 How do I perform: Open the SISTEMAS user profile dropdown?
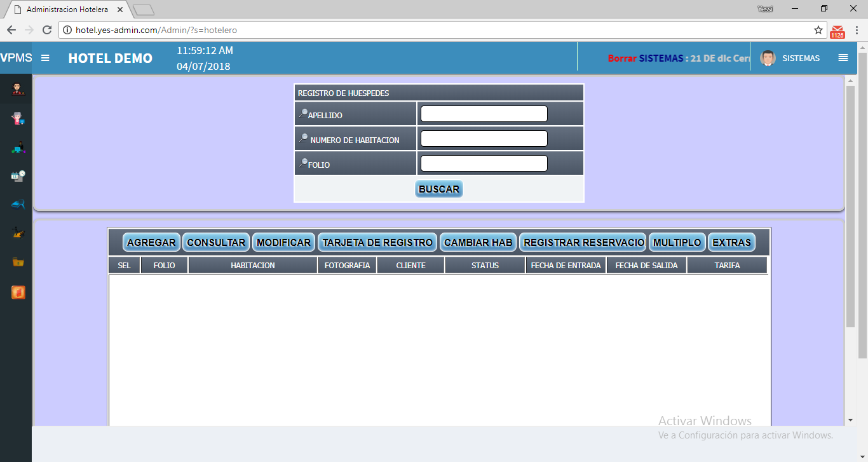[x=790, y=58]
